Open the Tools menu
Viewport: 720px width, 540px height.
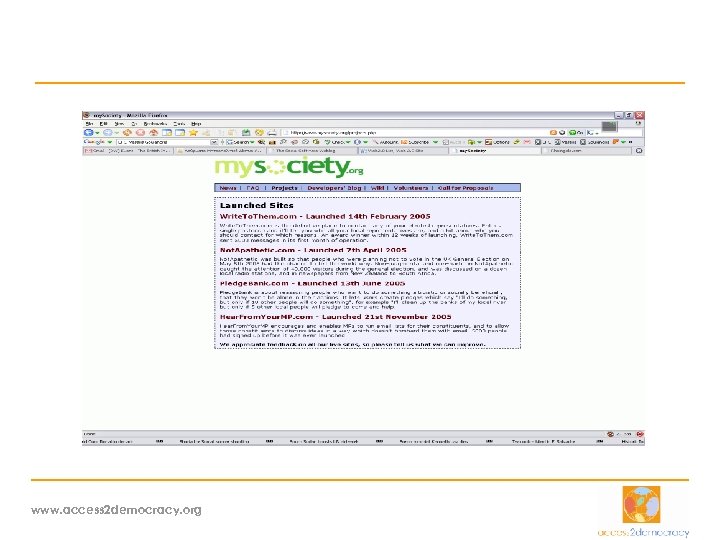click(x=179, y=124)
